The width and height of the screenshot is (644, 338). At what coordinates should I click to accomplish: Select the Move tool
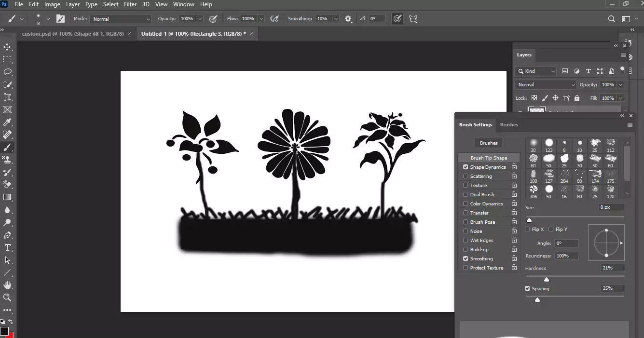(7, 47)
